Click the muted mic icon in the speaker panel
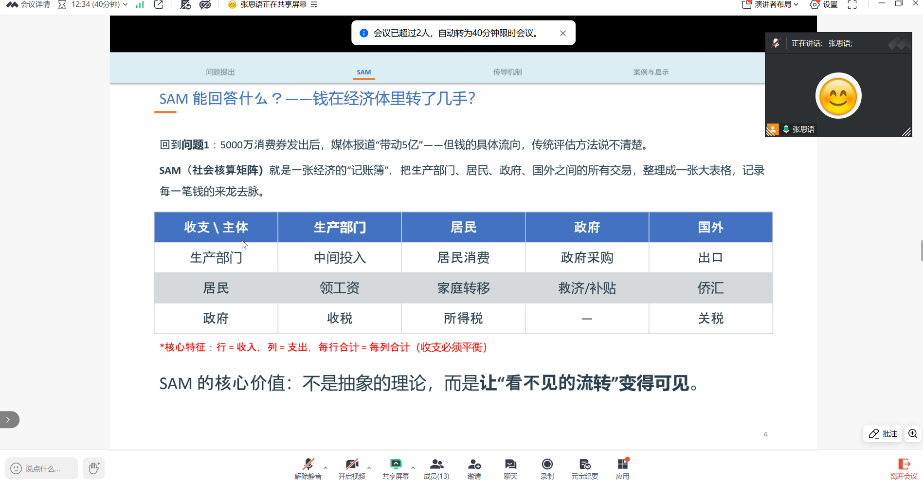Viewport: 923px width, 483px height. (x=776, y=43)
